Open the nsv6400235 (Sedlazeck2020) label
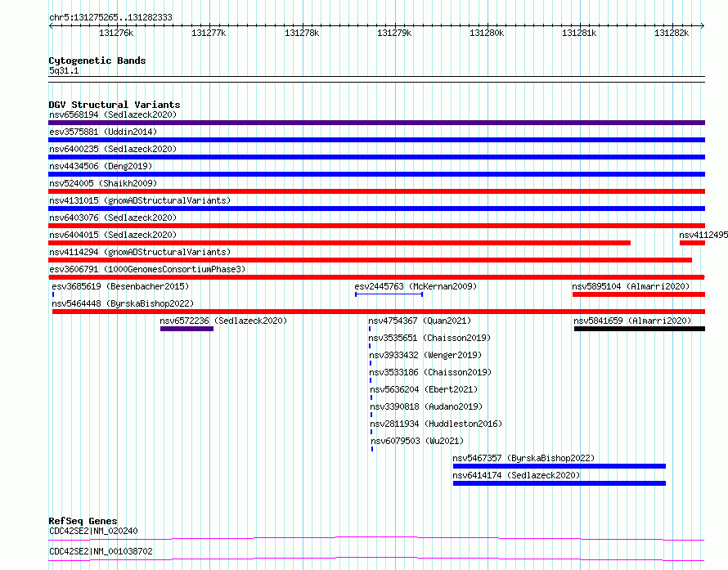Screen dimensions: 728x570 [x=113, y=149]
